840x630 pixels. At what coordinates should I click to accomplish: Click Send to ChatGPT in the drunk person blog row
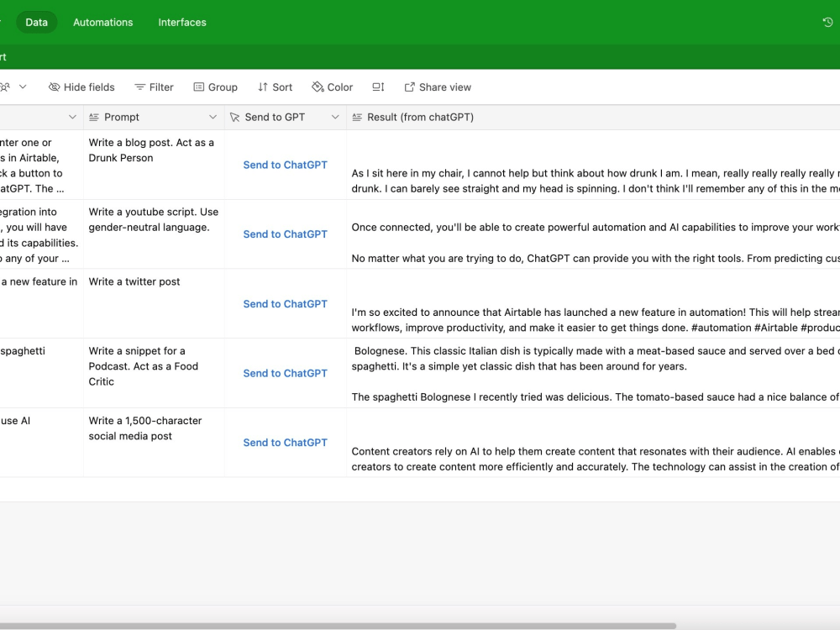285,165
